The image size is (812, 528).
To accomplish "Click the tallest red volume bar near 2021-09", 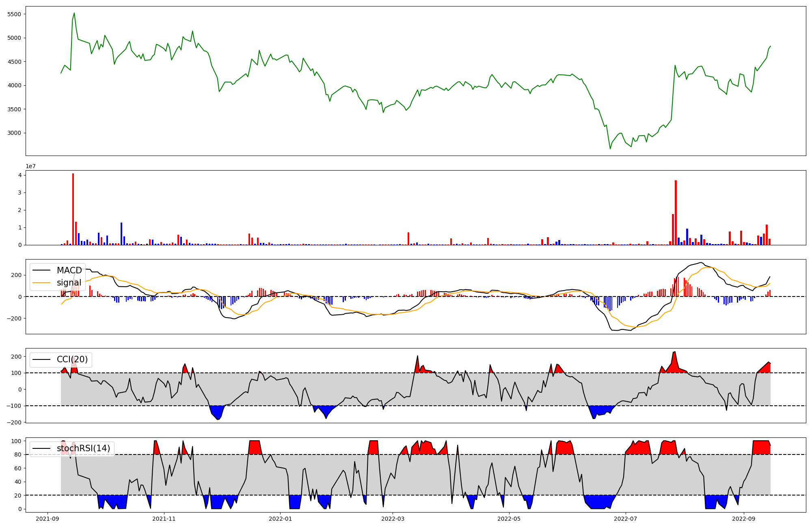I will click(73, 209).
